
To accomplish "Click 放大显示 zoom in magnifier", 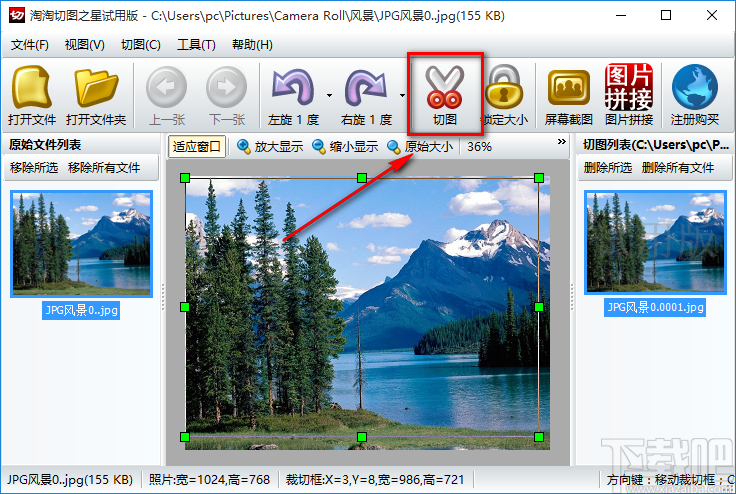I will coord(270,147).
